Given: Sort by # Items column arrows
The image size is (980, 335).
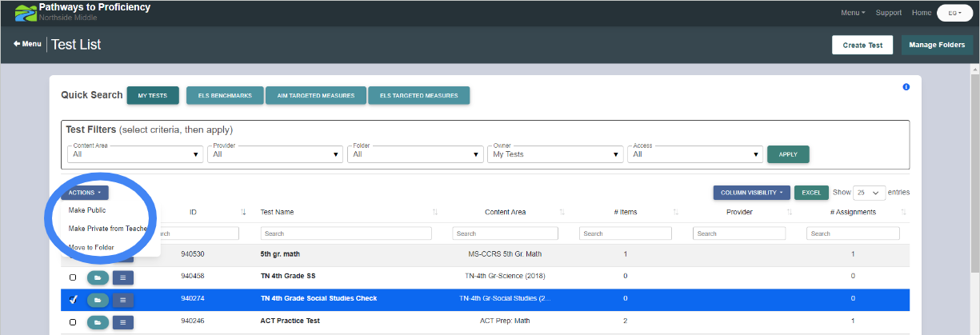Looking at the screenshot, I should click(x=676, y=212).
